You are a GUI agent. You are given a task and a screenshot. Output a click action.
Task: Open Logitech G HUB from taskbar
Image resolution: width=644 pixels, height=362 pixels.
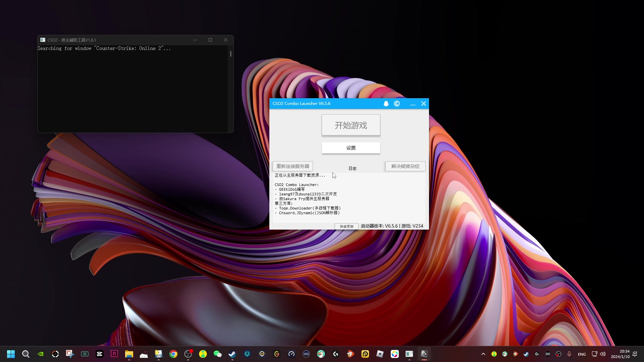coord(336,354)
